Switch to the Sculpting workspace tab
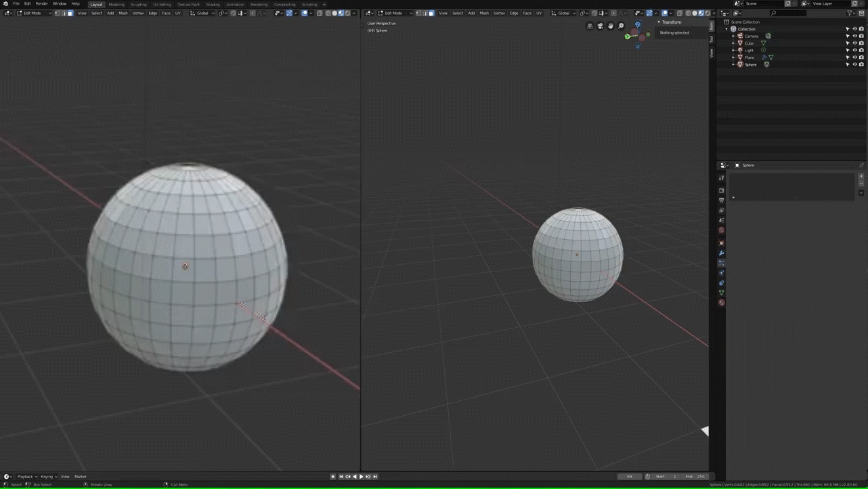This screenshot has height=489, width=868. click(x=138, y=5)
